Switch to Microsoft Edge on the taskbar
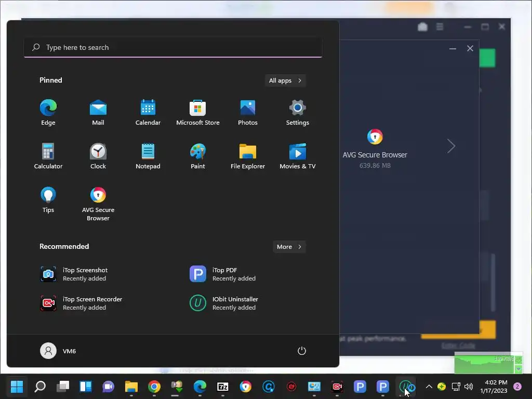The width and height of the screenshot is (532, 399). coord(200,386)
